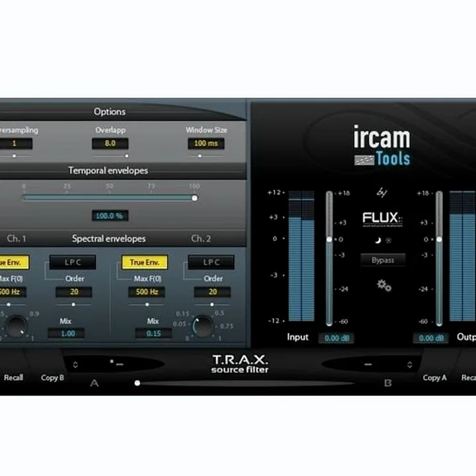Click the Oversampling value field 1
The image size is (476, 476).
click(x=15, y=143)
